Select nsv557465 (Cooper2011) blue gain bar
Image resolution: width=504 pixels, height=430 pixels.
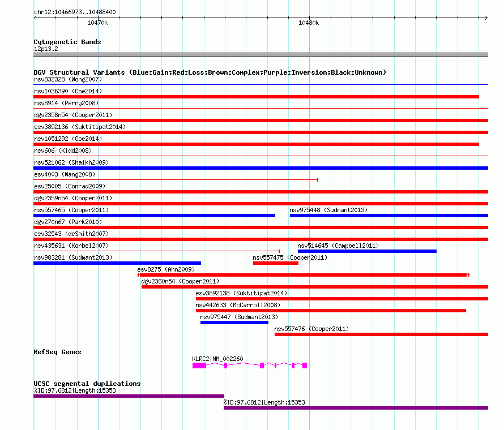pos(154,216)
